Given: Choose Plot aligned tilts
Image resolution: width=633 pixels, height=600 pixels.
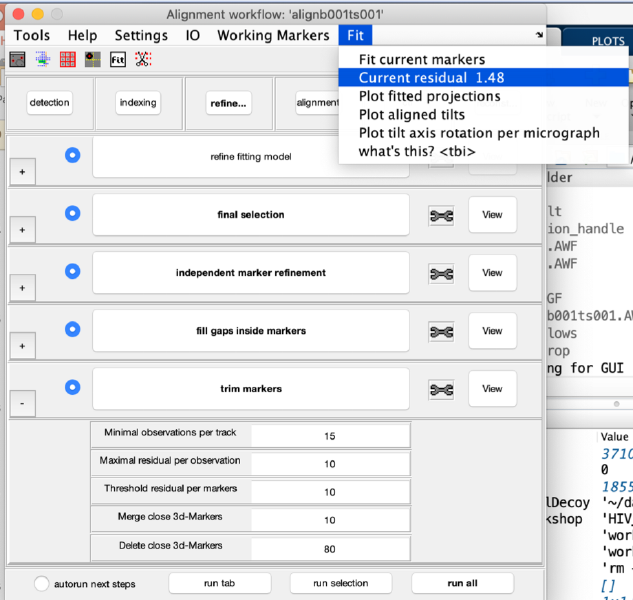Looking at the screenshot, I should [x=483, y=115].
